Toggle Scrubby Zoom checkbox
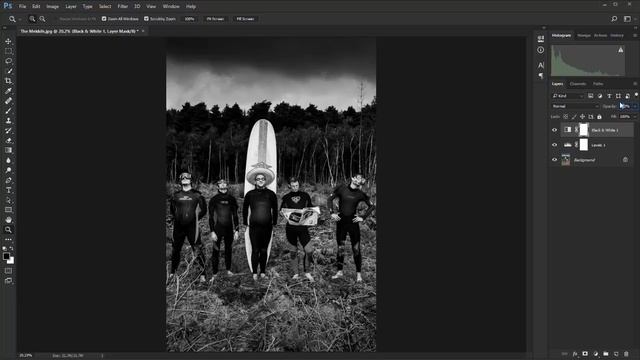 [x=146, y=19]
